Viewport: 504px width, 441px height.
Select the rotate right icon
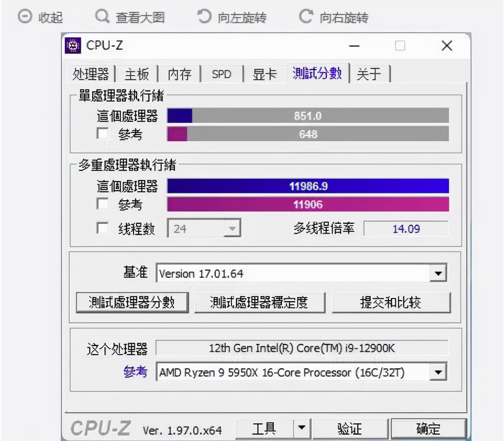click(307, 16)
